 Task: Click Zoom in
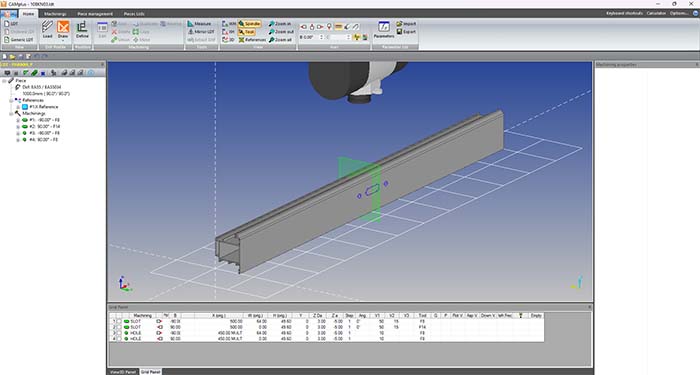(280, 24)
